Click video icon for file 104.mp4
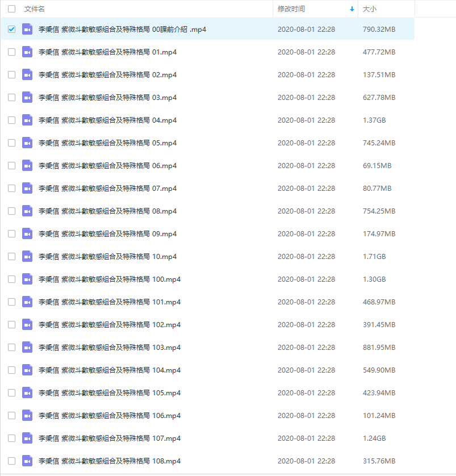Image resolution: width=456 pixels, height=476 pixels. pos(27,370)
